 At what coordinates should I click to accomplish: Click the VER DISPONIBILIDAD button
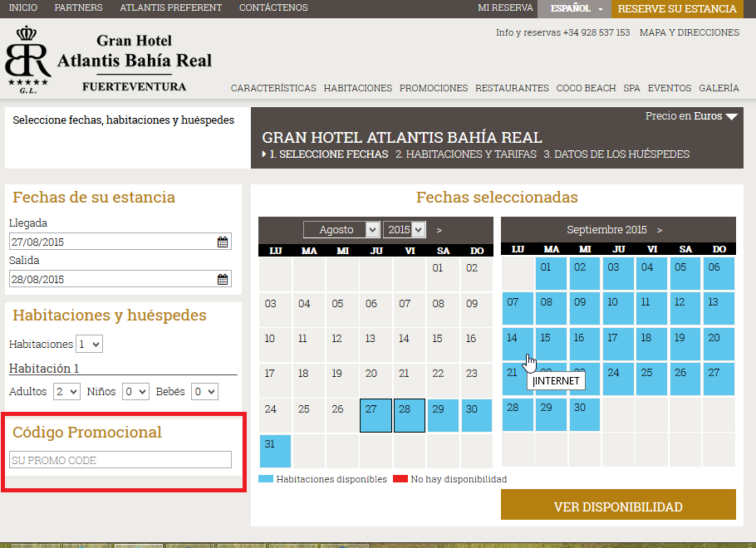[618, 504]
